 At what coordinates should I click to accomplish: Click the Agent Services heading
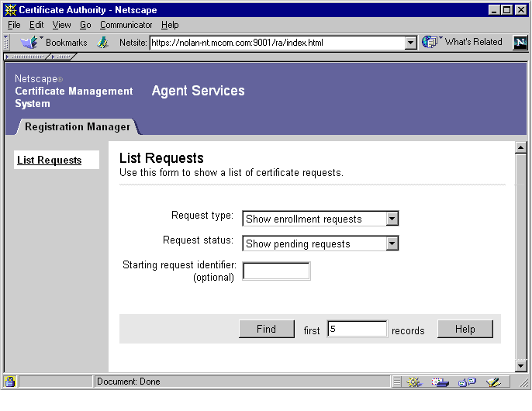199,91
